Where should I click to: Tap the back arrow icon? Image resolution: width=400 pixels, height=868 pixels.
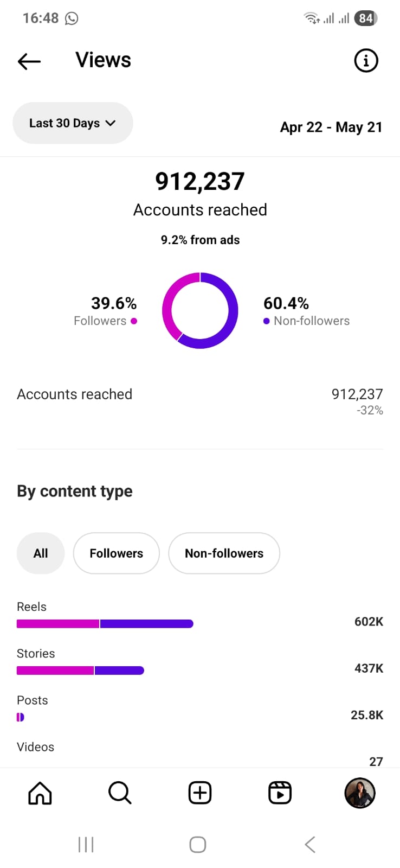coord(29,61)
